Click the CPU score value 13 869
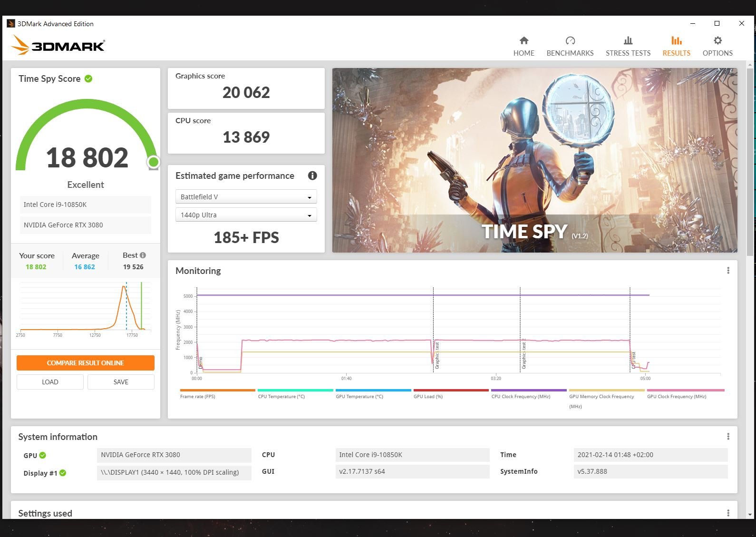The image size is (756, 537). pos(246,137)
